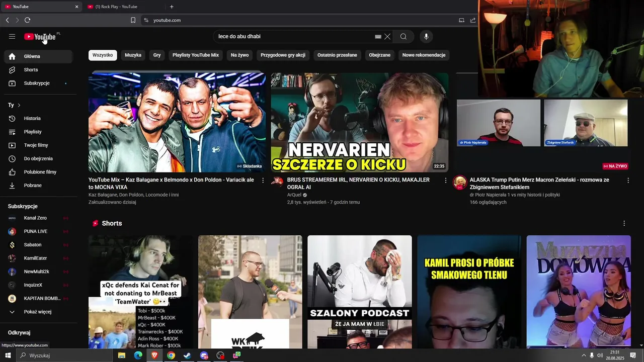644x362 pixels.
Task: Start voice search with the microphone icon
Action: [426, 36]
